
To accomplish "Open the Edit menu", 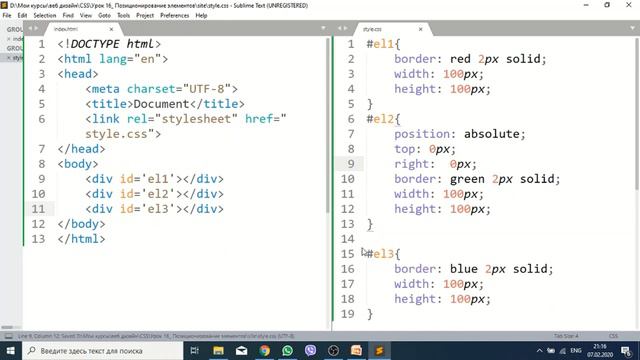I will tap(22, 16).
